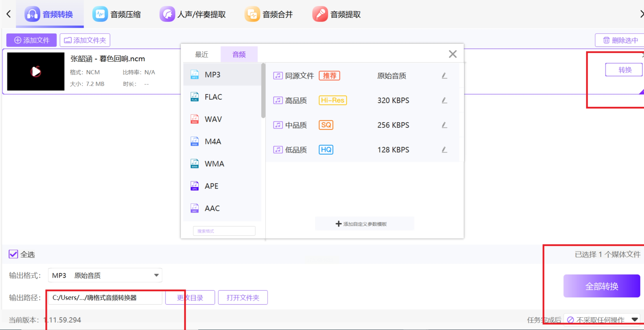Open 人声/伴奏提取 vocal extraction tab
Viewport: 644px width, 330px height.
click(193, 14)
